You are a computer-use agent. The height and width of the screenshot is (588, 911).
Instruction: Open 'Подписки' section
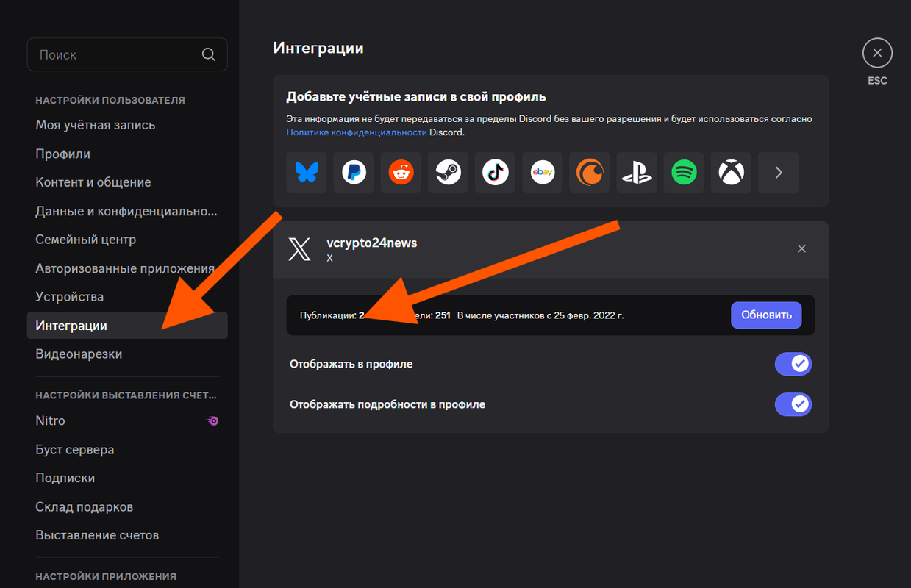click(127, 478)
